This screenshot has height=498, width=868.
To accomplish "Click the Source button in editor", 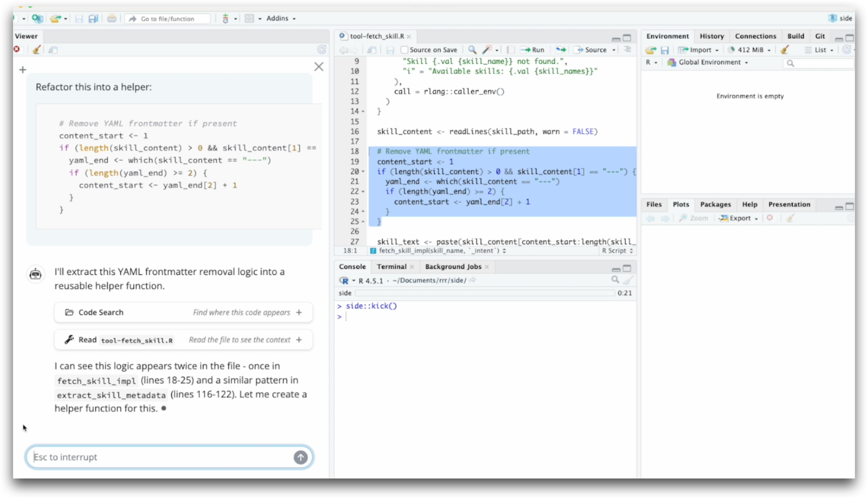I will tap(595, 50).
